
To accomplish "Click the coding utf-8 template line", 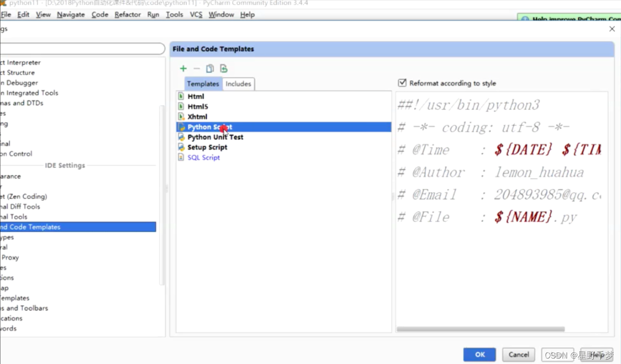I will (x=484, y=127).
